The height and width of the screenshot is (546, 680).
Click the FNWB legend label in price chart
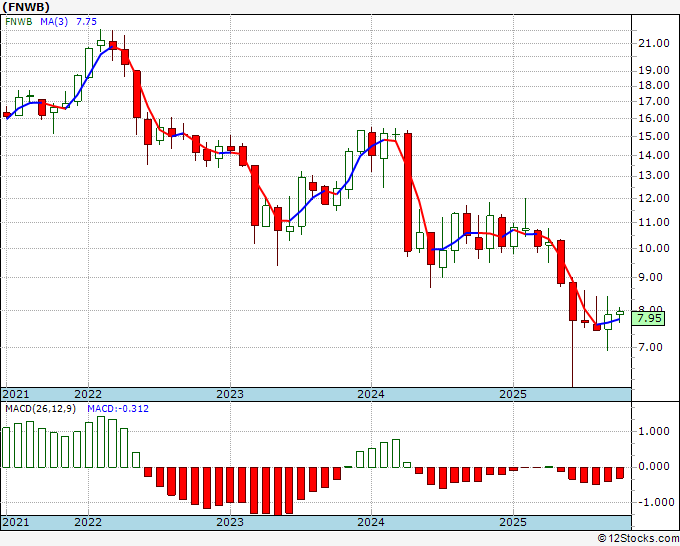pos(19,22)
